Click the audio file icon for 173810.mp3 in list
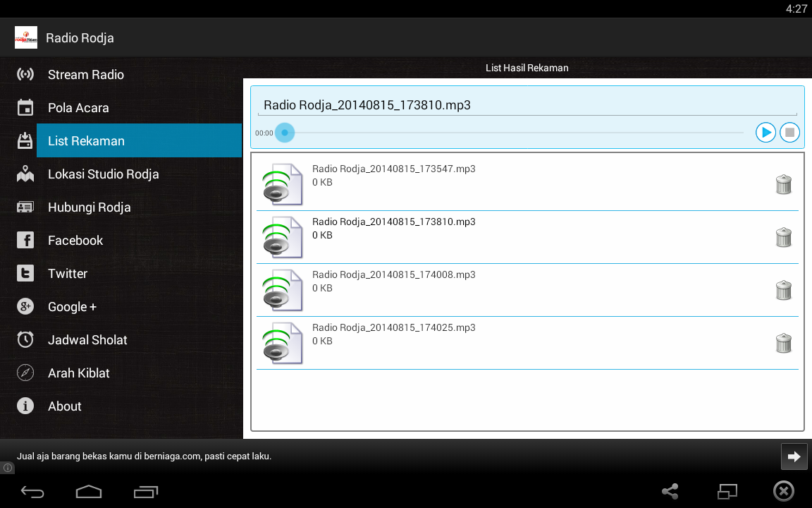 [x=282, y=237]
